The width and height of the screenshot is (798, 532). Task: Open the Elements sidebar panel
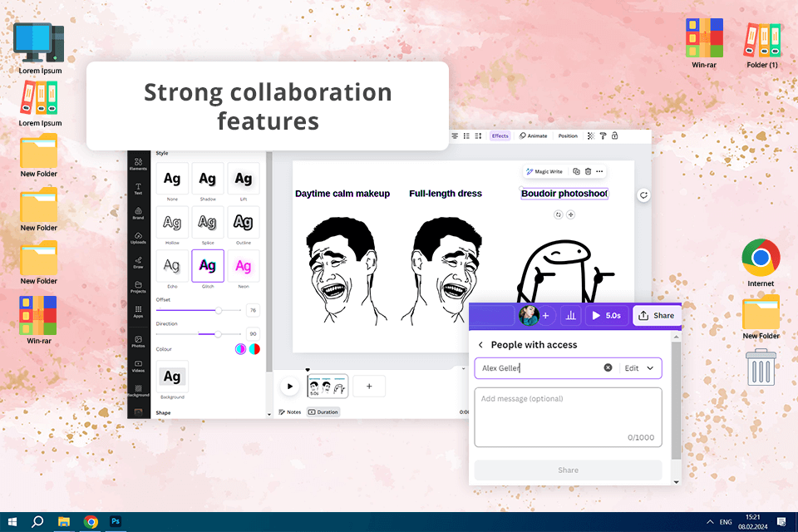tap(138, 164)
